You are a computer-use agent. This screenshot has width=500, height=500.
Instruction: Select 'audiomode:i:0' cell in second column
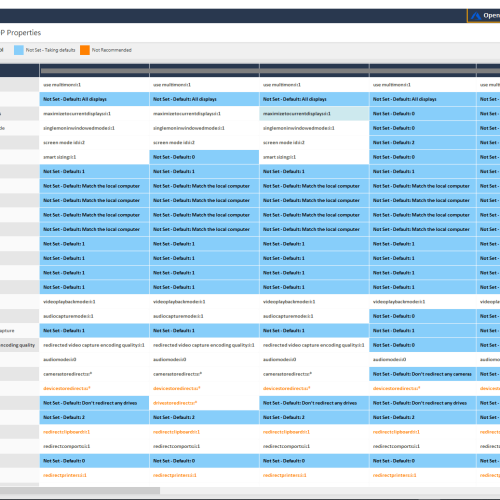coord(204,359)
